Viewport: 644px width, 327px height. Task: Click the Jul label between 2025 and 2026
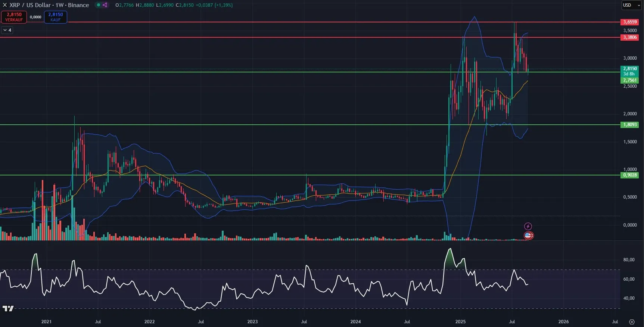coord(512,322)
